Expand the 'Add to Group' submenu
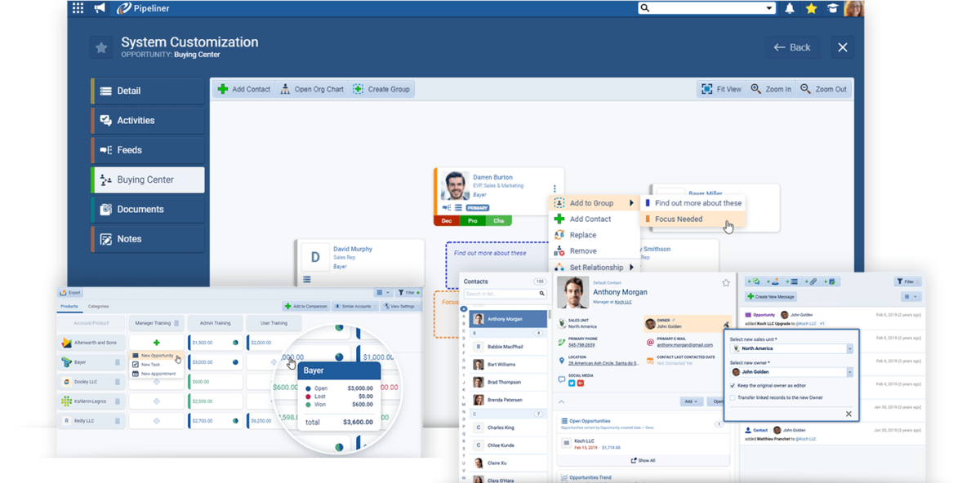980x483 pixels. (594, 202)
